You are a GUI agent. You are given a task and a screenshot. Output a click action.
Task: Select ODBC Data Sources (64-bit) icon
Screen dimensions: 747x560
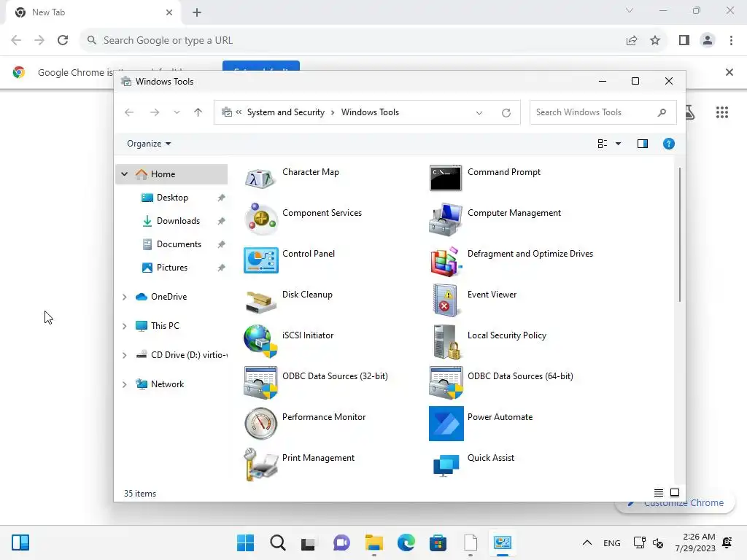[x=446, y=382]
